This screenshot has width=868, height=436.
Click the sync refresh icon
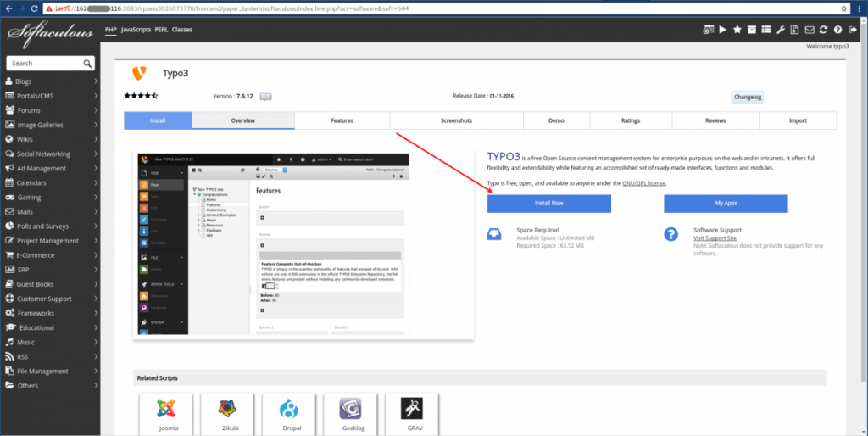(x=824, y=30)
